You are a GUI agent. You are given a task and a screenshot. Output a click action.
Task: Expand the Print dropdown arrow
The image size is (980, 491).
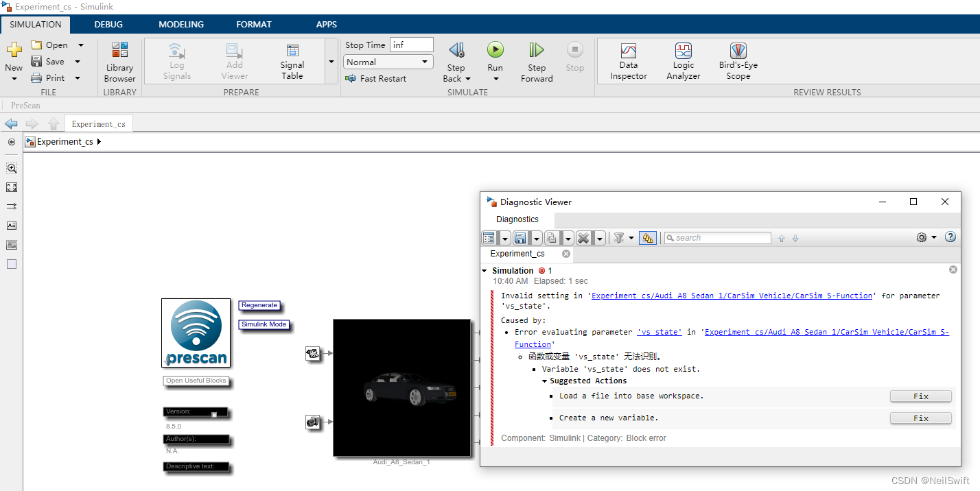[78, 78]
